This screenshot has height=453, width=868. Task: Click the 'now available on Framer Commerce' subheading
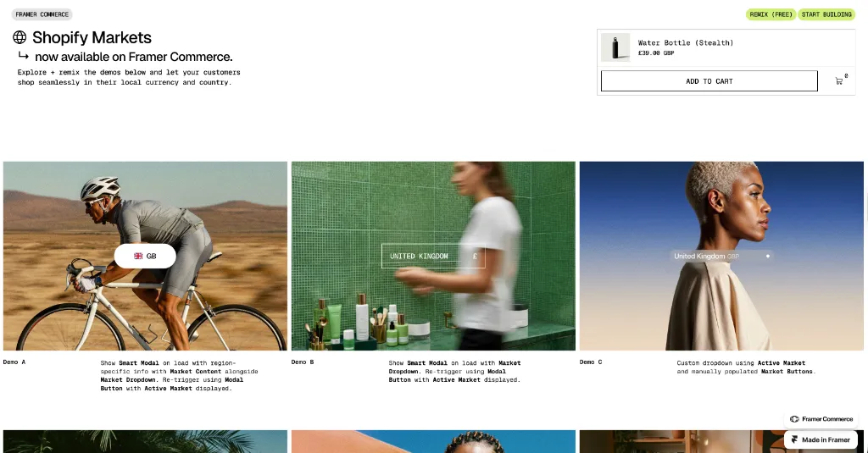point(133,57)
